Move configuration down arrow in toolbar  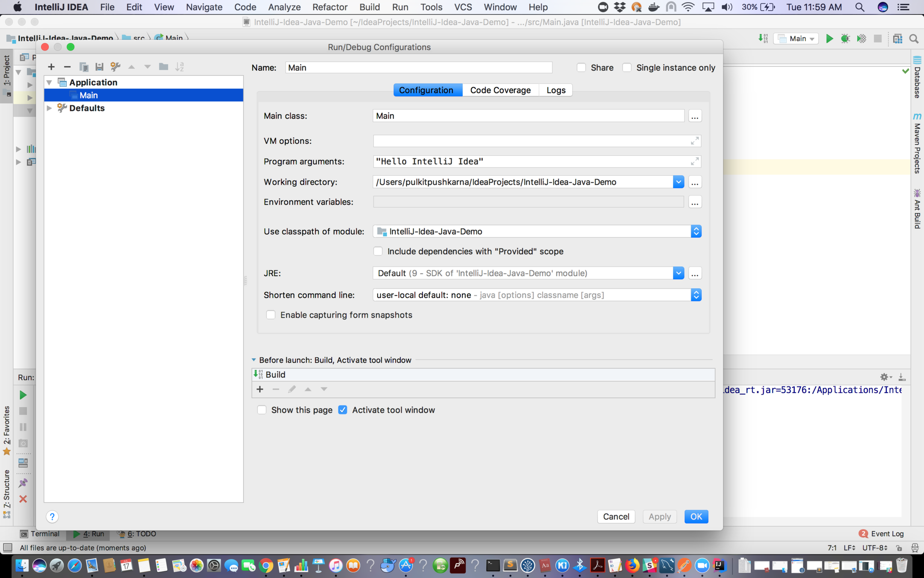tap(148, 67)
